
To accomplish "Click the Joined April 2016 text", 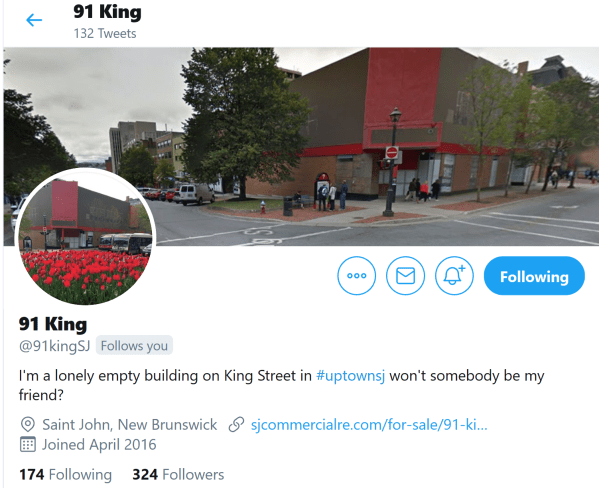I will 99,444.
